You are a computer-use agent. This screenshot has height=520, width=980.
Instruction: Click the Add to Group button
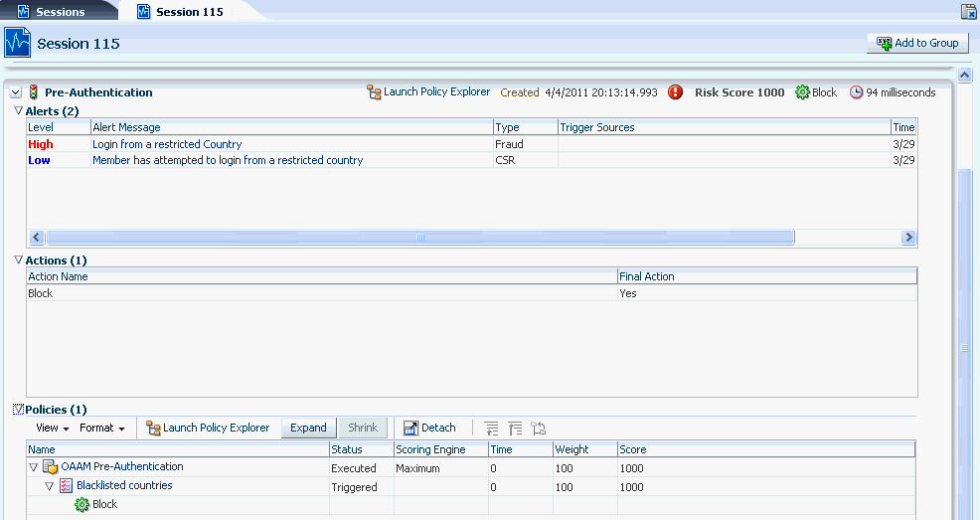click(x=916, y=43)
